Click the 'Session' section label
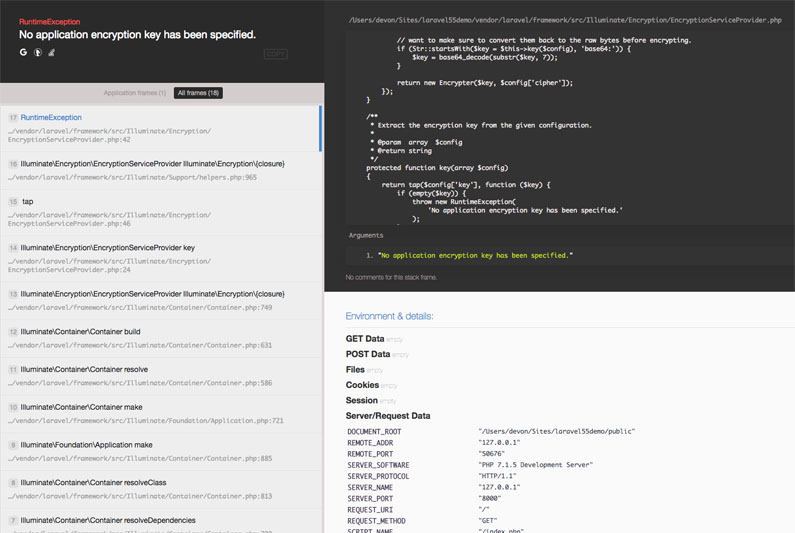This screenshot has width=795, height=533. (x=362, y=400)
